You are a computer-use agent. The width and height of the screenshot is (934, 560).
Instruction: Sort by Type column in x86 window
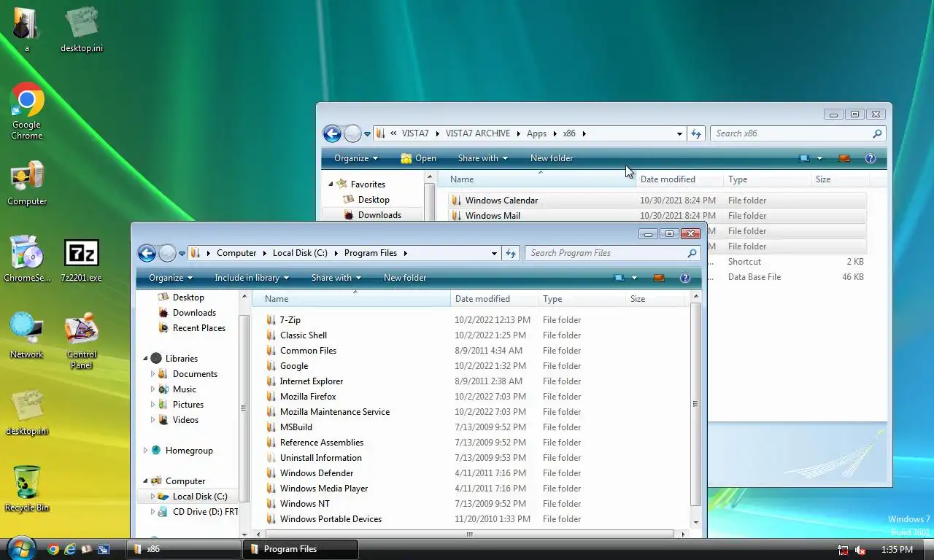[768, 179]
